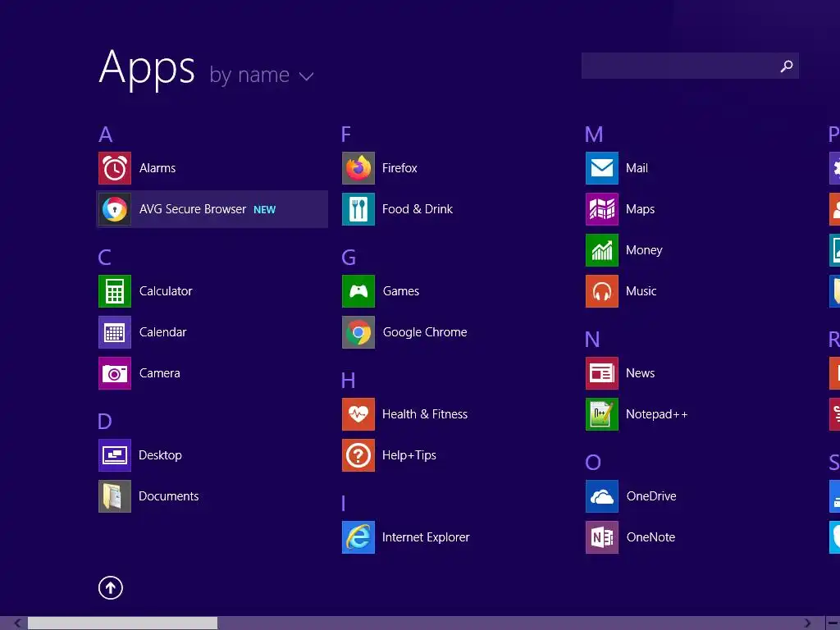This screenshot has height=630, width=840.
Task: Open the Mail app icon
Action: 602,168
